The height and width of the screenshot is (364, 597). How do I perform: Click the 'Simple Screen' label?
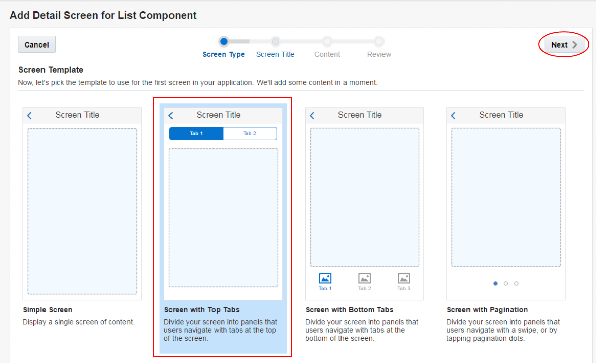[x=48, y=310]
